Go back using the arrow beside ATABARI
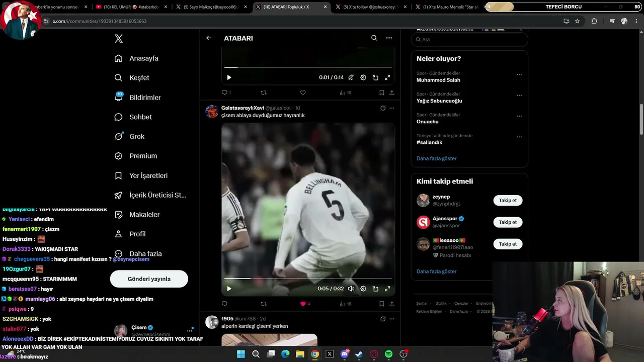The height and width of the screenshot is (362, 644). pos(209,38)
